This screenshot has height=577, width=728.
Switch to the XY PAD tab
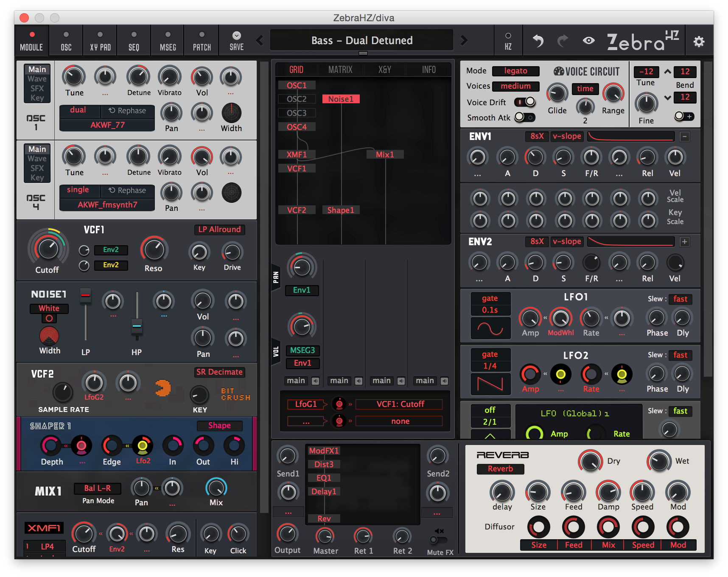click(x=100, y=41)
